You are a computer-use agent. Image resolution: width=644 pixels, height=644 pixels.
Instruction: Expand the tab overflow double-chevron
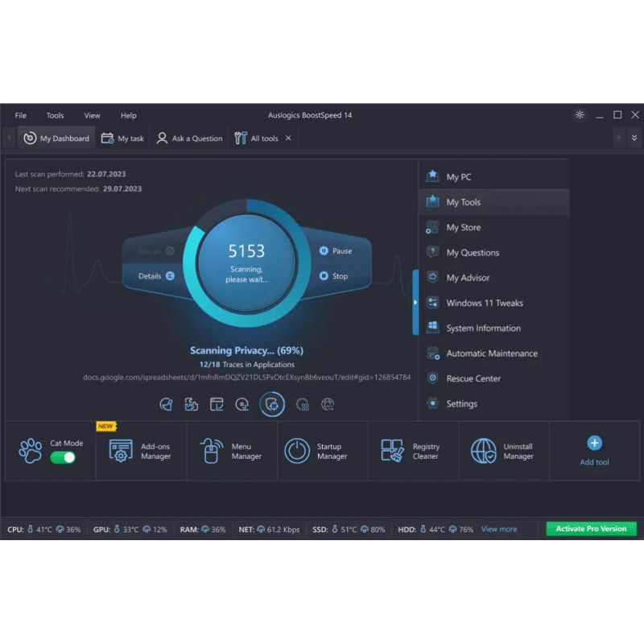tap(634, 138)
